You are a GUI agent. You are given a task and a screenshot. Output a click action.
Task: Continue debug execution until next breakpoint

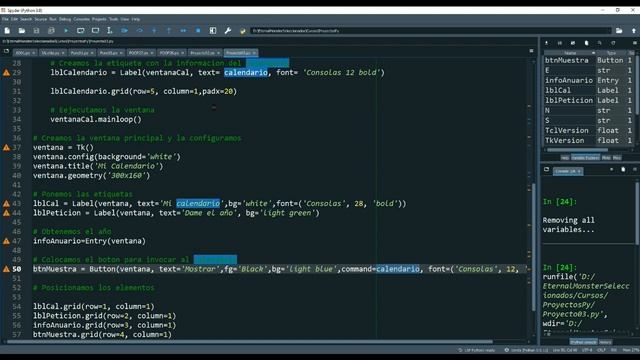183,31
